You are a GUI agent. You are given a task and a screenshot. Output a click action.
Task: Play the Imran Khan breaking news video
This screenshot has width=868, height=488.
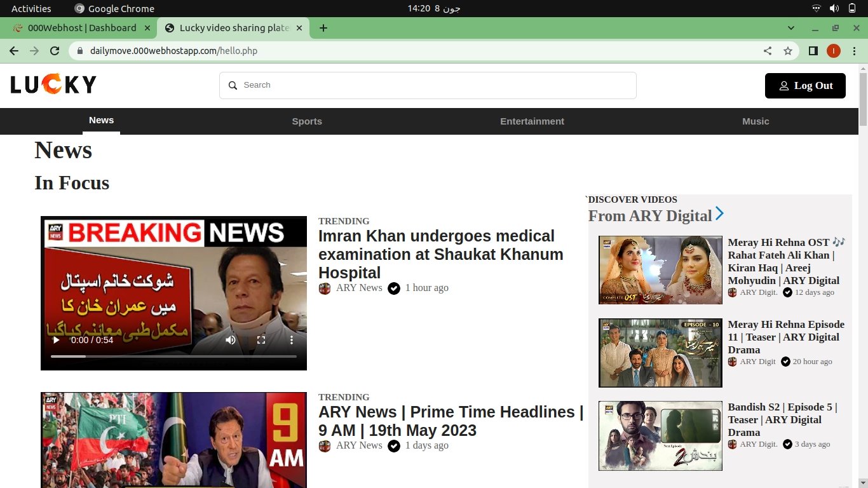[x=56, y=340]
